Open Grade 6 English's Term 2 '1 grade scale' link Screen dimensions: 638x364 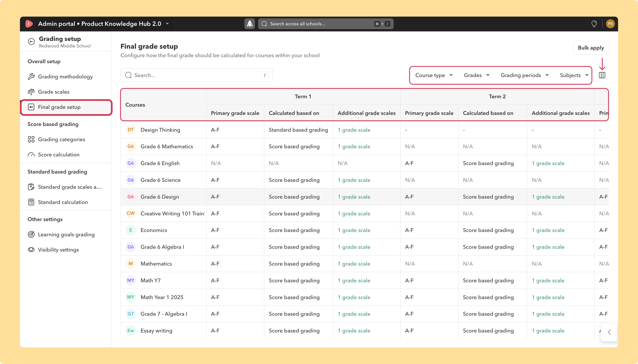(548, 163)
